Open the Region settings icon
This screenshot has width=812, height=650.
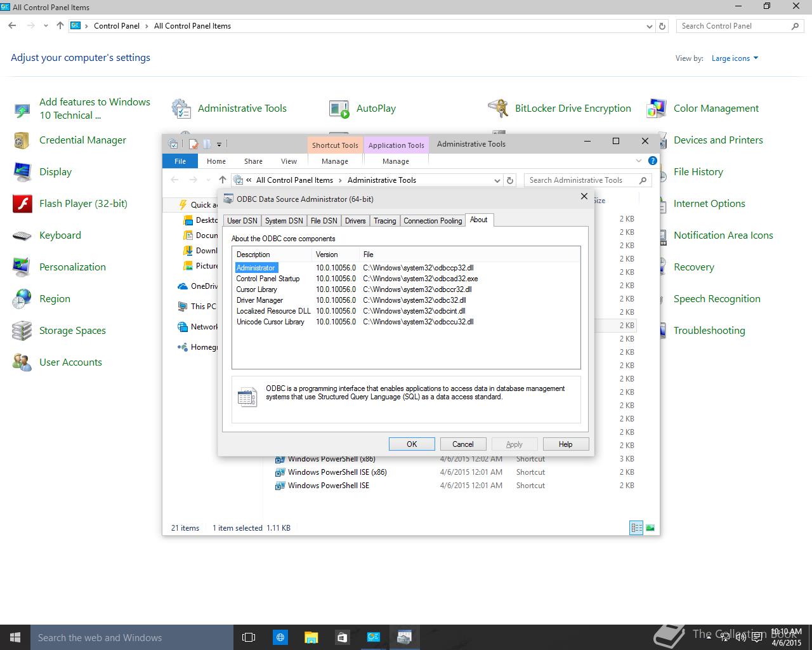tap(41, 299)
